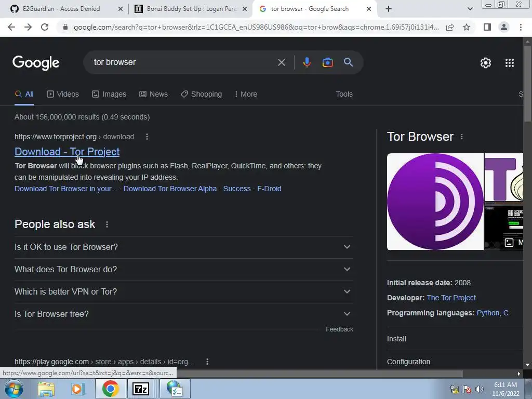Expand the Configuration section
Viewport: 532px width, 399px height.
click(x=455, y=361)
